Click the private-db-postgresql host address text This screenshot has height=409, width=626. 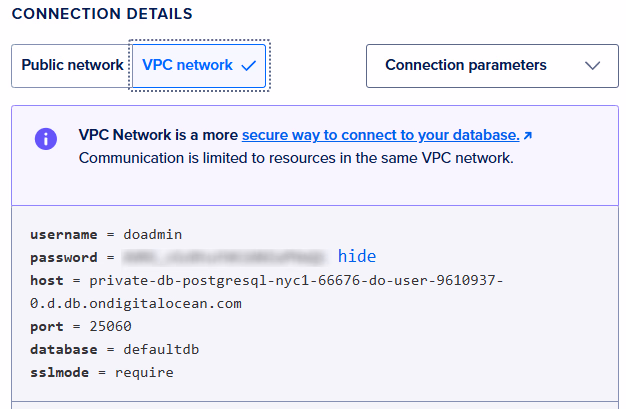[x=295, y=280]
